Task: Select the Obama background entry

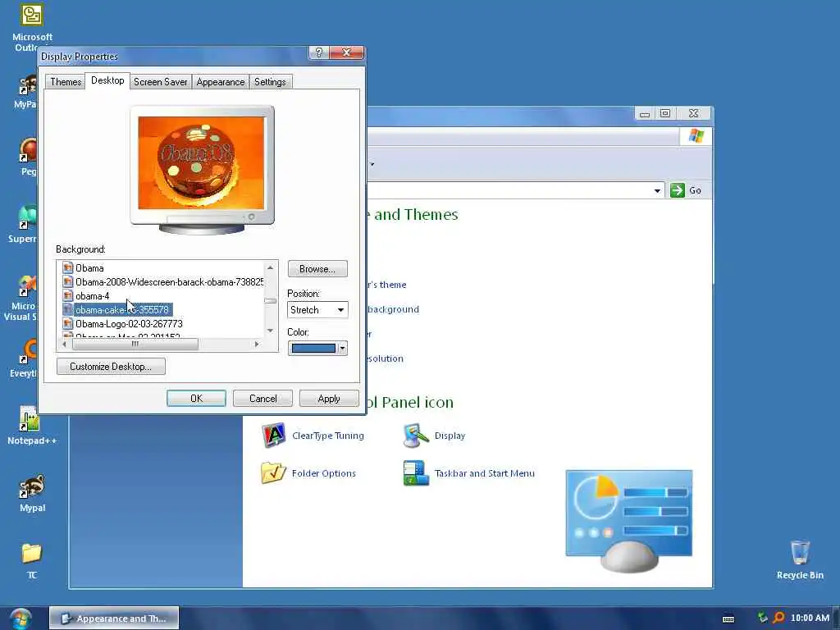Action: (83, 268)
